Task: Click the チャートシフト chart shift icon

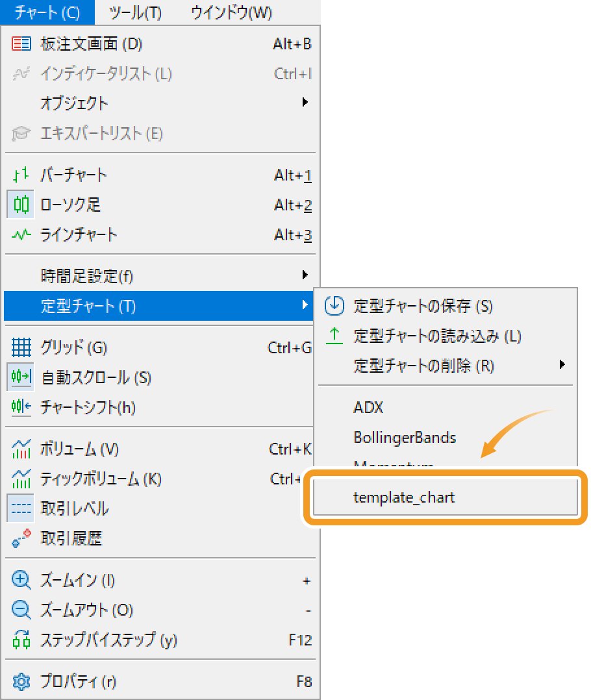Action: (x=21, y=406)
